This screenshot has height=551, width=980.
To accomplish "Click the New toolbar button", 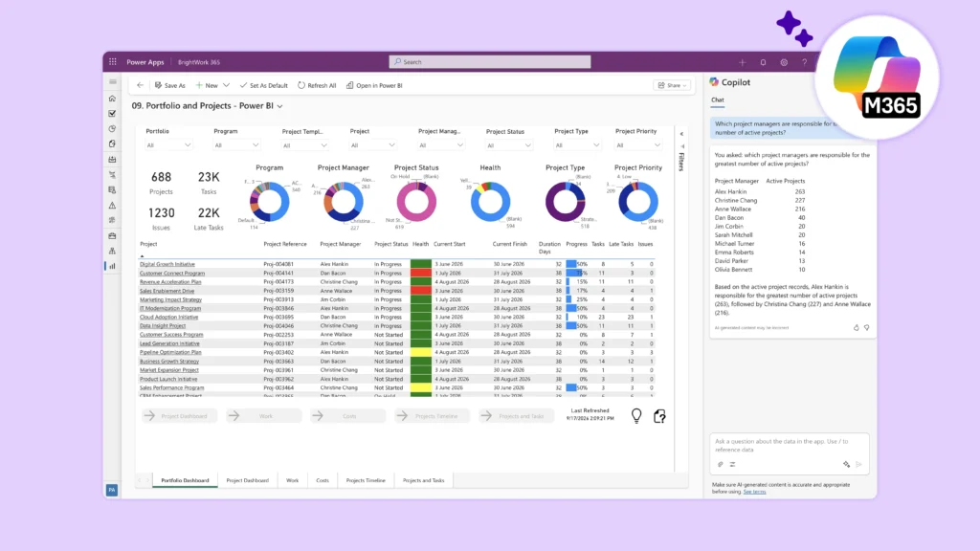I will 207,85.
